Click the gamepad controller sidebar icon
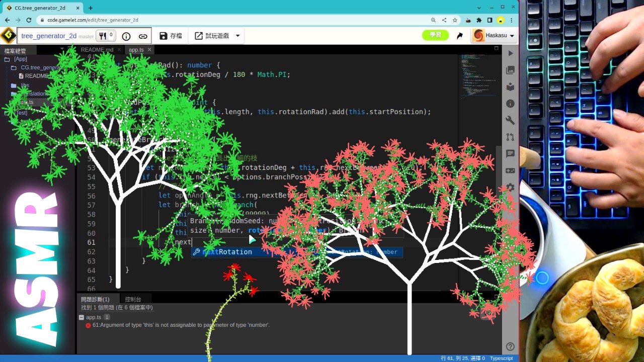644x362 pixels. tap(510, 170)
